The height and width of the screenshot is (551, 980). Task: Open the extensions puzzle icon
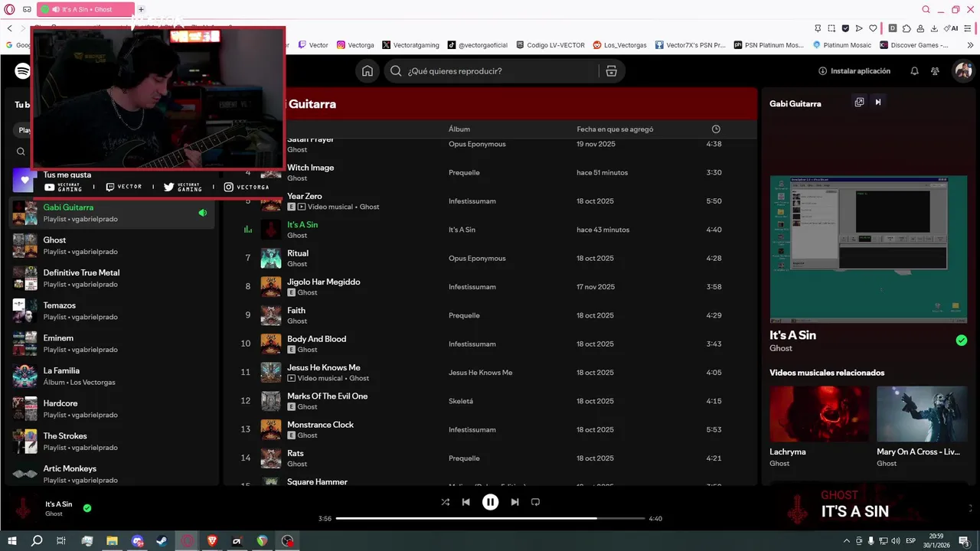[906, 28]
